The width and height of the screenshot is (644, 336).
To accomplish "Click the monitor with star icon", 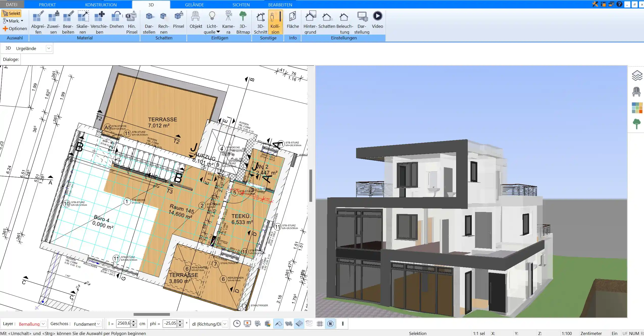I will (247, 324).
